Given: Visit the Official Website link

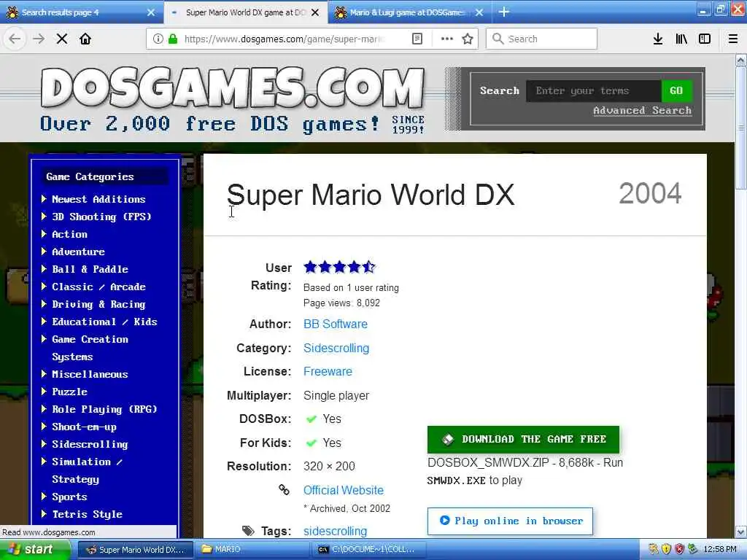Looking at the screenshot, I should (x=344, y=490).
